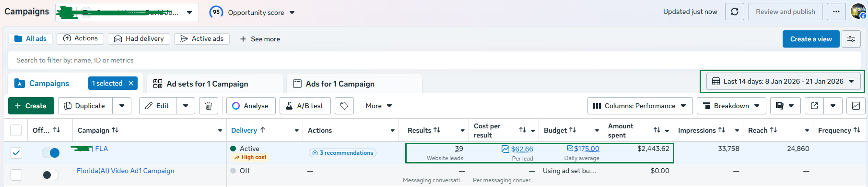Click the Cost per result sort arrows

tap(523, 130)
